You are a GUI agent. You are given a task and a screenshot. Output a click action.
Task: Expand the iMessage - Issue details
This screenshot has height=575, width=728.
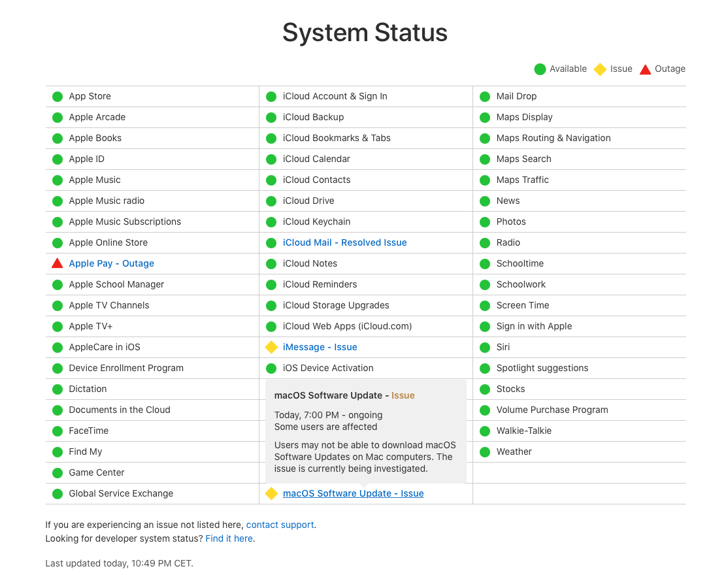pos(320,347)
